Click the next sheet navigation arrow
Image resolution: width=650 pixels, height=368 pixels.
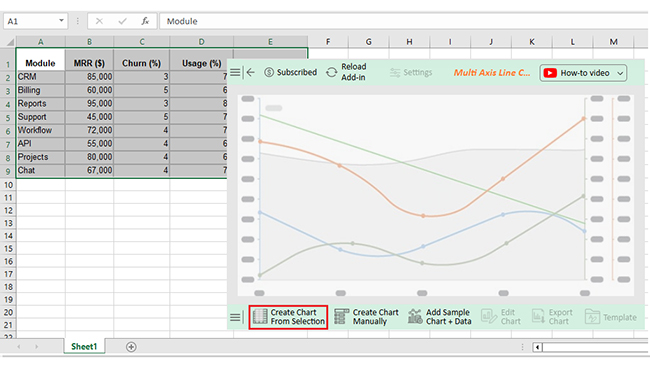pos(36,346)
